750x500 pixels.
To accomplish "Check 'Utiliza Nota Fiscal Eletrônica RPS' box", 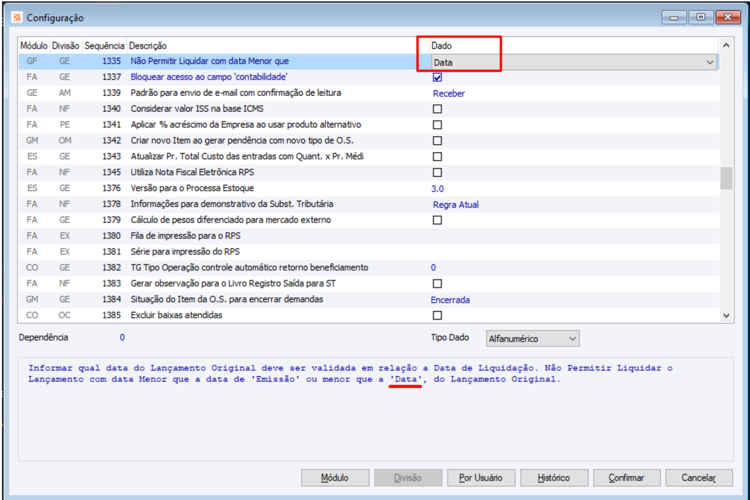I will pos(437,172).
